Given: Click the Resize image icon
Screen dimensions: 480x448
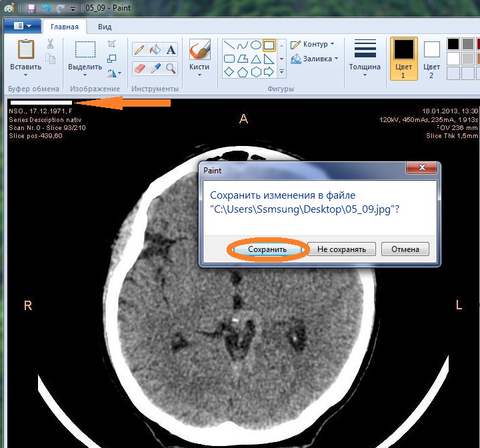Looking at the screenshot, I should click(x=112, y=58).
